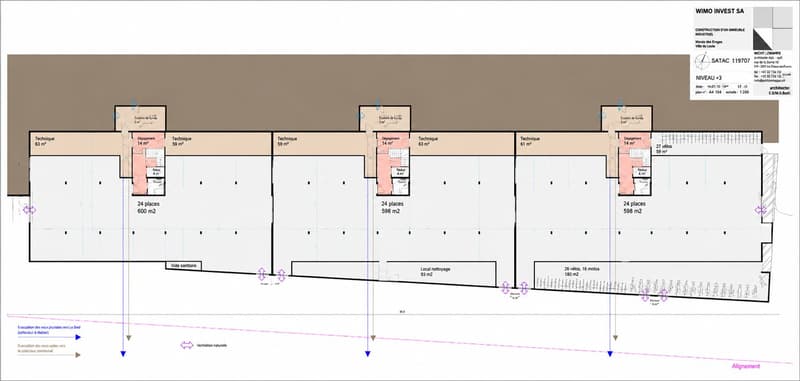Click the '27 vélos 59 m²' bike room label
This screenshot has height=381, width=800.
pos(663,149)
